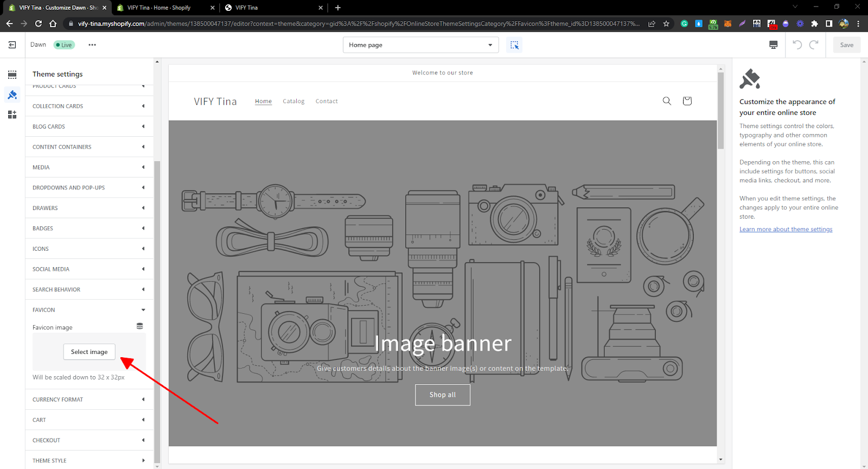
Task: Expand the THEME STYLE section
Action: pyautogui.click(x=89, y=461)
